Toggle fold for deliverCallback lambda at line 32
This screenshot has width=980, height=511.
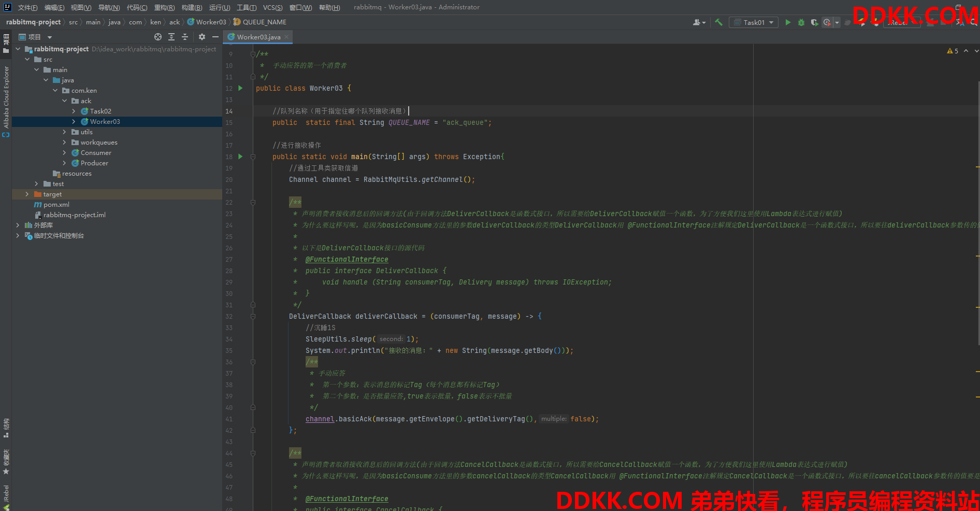[x=253, y=316]
